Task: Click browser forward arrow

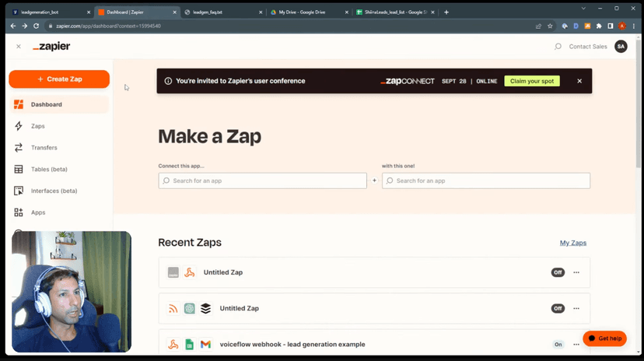Action: (25, 26)
